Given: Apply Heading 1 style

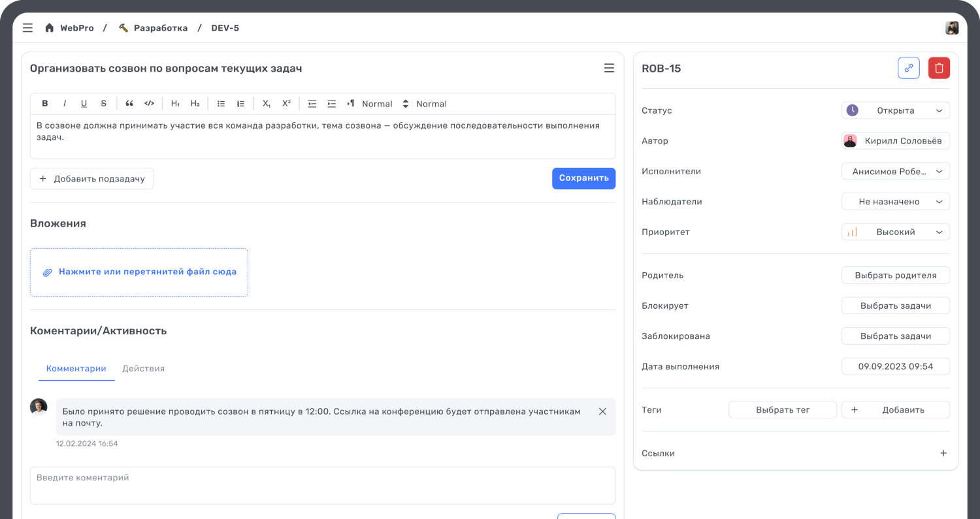Looking at the screenshot, I should pos(175,104).
